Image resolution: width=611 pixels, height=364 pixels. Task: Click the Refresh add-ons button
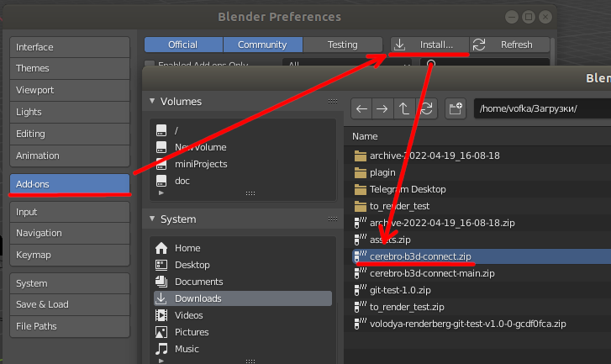pyautogui.click(x=510, y=45)
